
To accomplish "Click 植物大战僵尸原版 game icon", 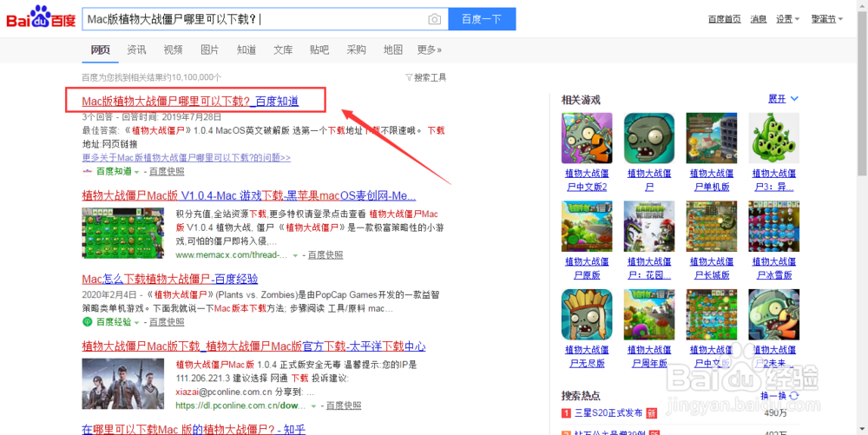I will tap(587, 227).
